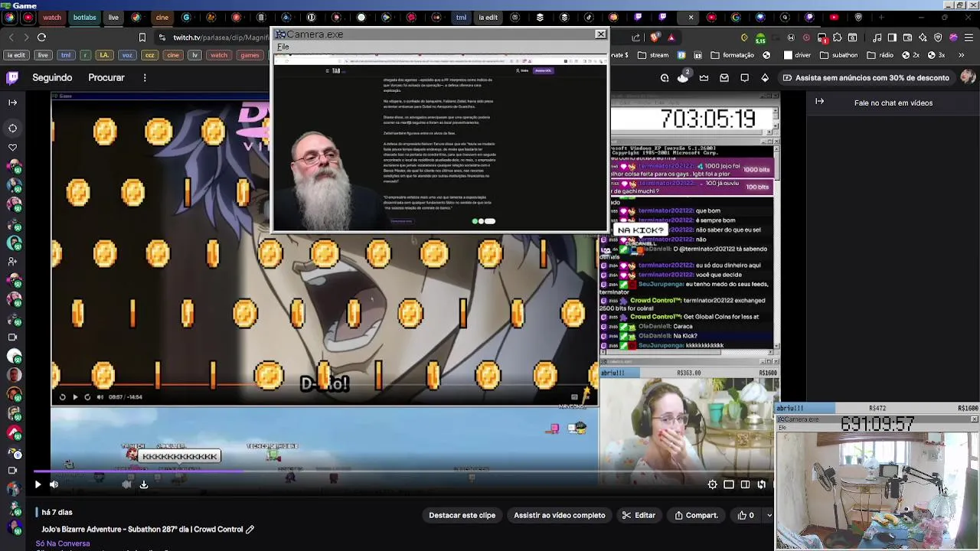Click the share page icon in address bar
This screenshot has width=980, height=551.
[x=636, y=37]
